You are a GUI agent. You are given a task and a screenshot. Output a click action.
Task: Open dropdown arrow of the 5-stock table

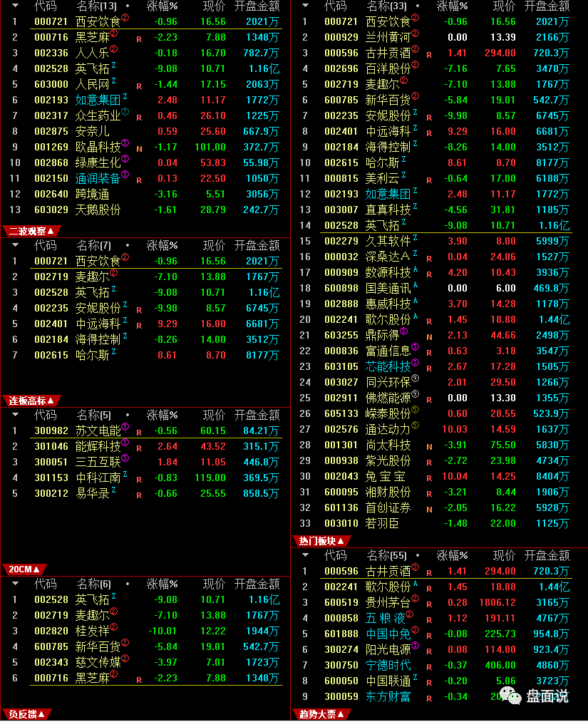[15, 415]
